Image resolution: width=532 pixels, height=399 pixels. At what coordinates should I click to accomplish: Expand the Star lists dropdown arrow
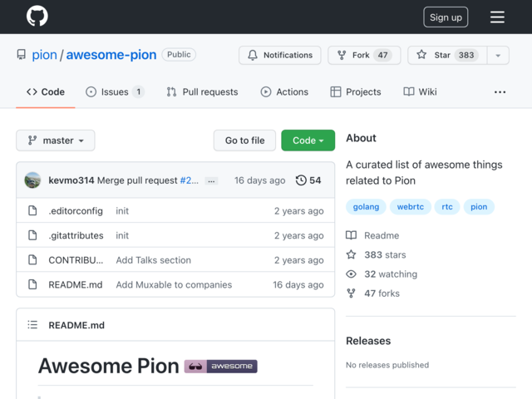pos(498,55)
